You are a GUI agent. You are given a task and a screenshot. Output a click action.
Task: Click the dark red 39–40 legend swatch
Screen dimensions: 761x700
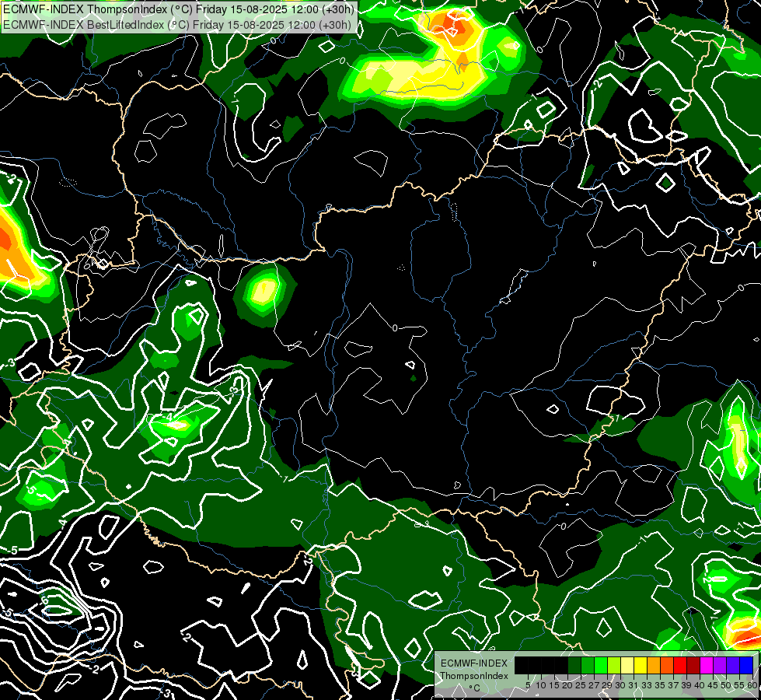point(693,666)
